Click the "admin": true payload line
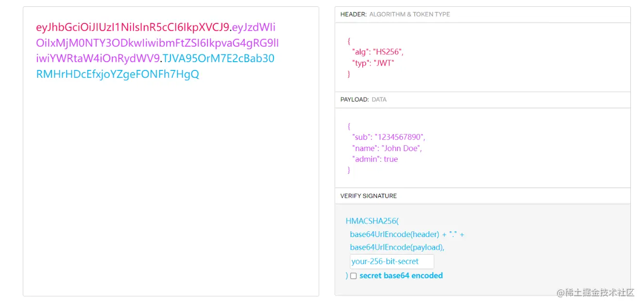This screenshot has width=644, height=307. coord(375,159)
